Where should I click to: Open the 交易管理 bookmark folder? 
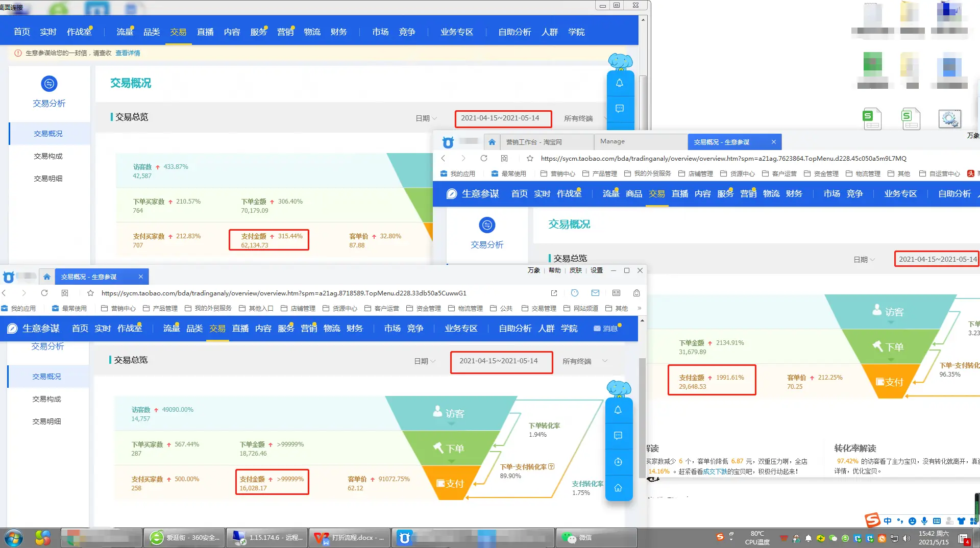[x=539, y=308]
